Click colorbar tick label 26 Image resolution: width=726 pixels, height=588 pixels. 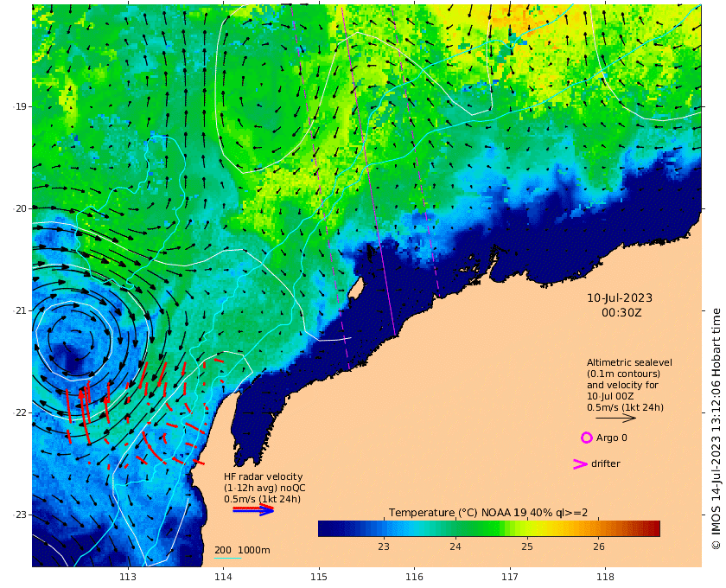pos(599,546)
